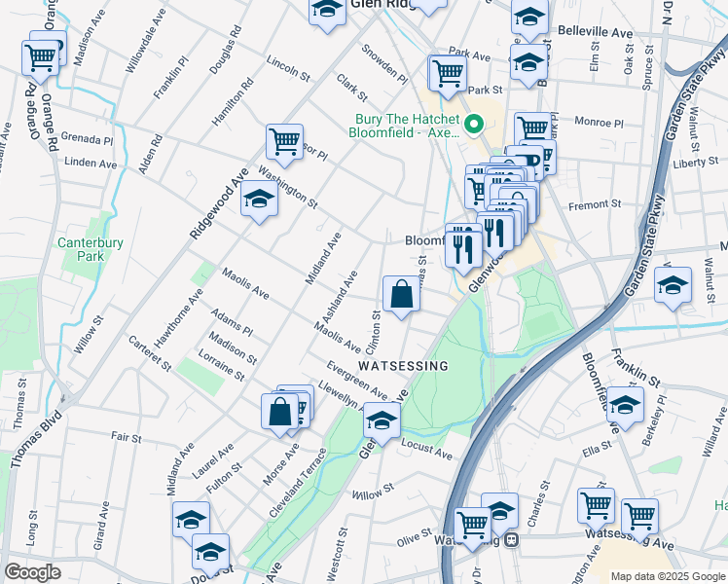The height and width of the screenshot is (584, 728).
Task: Open the shopping bag marker near Clinton St
Action: coord(401,295)
